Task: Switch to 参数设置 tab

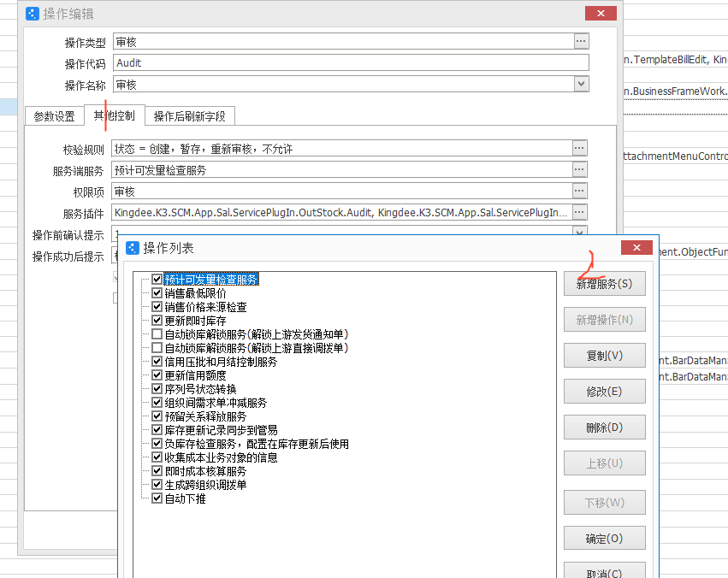Action: tap(54, 116)
